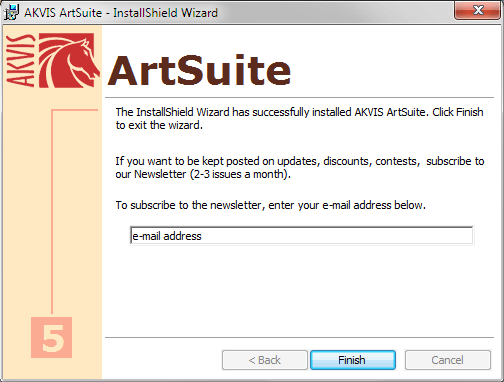Click the horizontal divider under the ArtSuite heading
Image resolution: width=504 pixels, height=382 pixels.
pos(299,98)
